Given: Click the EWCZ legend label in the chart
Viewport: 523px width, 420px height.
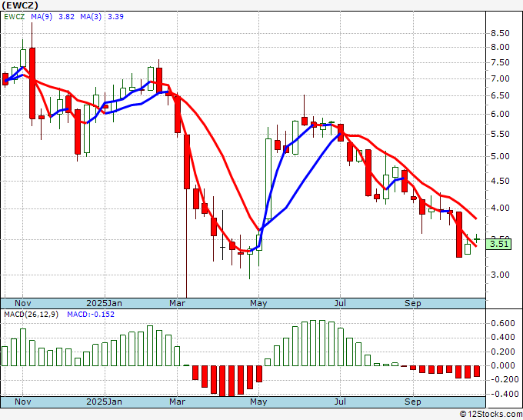Looking at the screenshot, I should pos(15,16).
